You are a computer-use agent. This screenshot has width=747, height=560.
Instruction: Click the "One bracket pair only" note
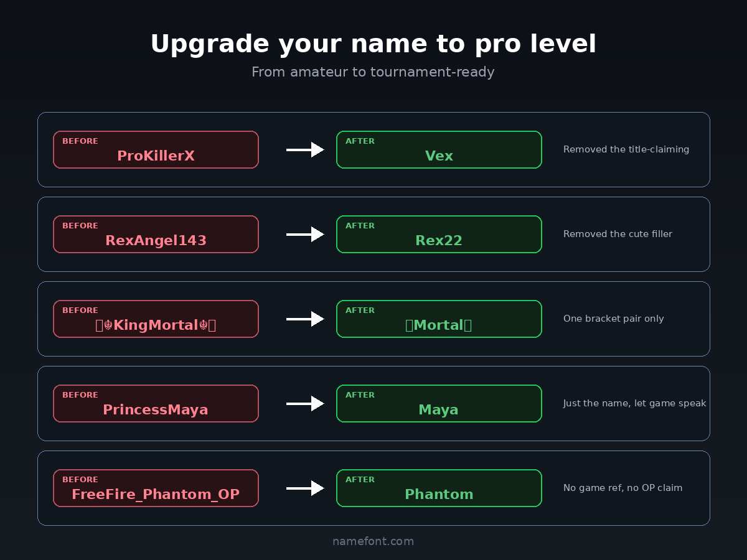(613, 319)
